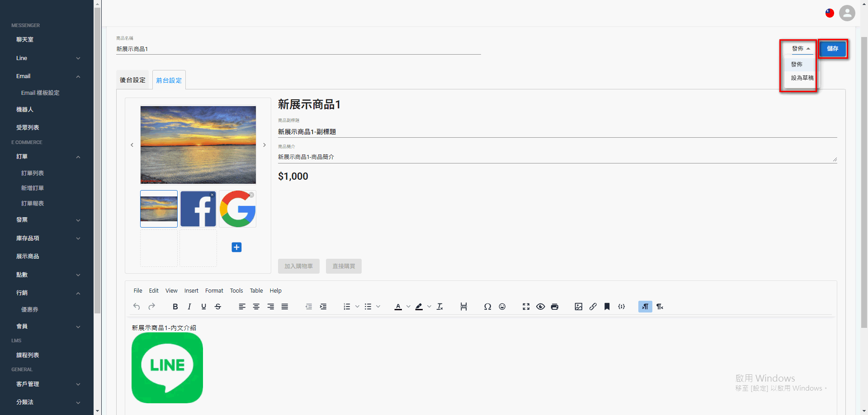Insert a special character (omega)

487,307
